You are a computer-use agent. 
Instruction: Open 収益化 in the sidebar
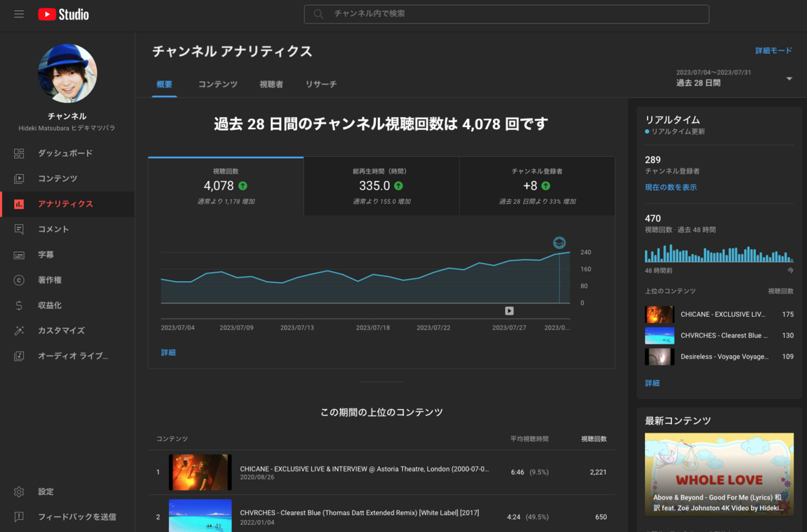point(67,305)
